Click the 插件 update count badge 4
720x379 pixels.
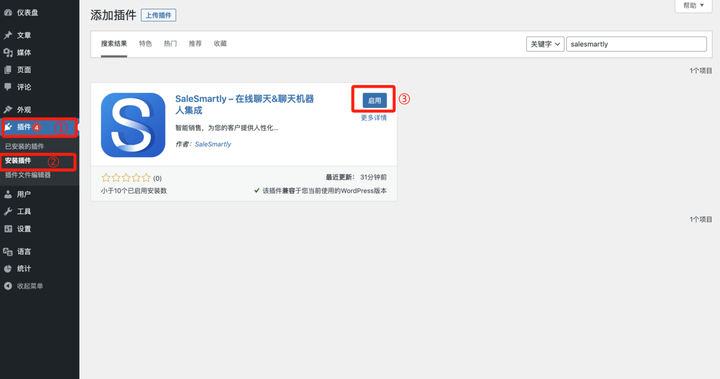(37, 128)
